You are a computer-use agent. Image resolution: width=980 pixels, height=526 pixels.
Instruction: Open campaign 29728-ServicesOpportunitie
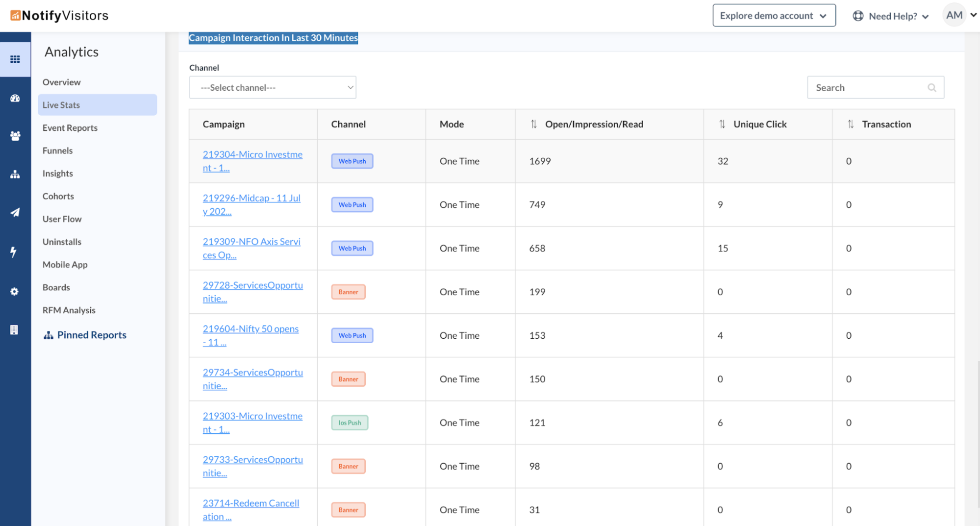tap(252, 292)
